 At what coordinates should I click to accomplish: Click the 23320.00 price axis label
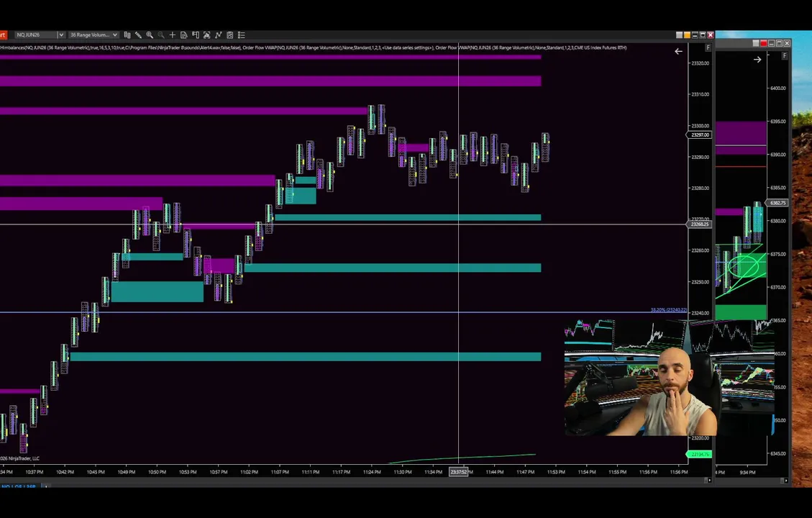[x=700, y=63]
